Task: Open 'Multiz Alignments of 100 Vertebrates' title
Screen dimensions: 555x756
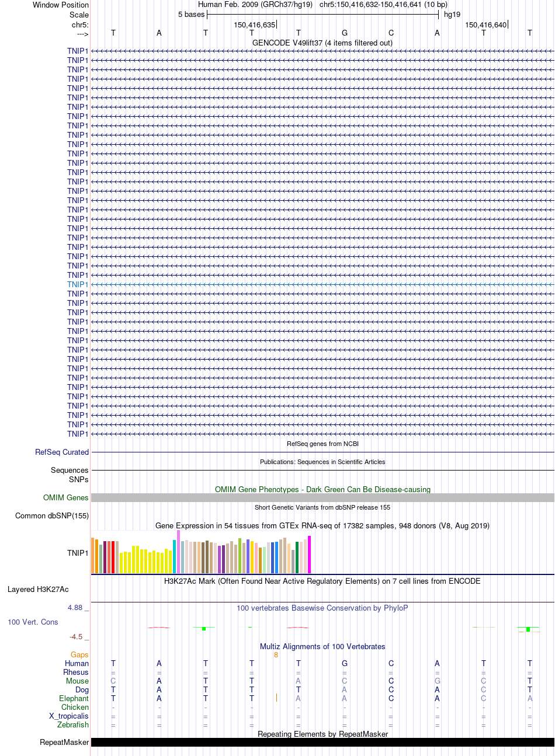Action: coord(322,646)
